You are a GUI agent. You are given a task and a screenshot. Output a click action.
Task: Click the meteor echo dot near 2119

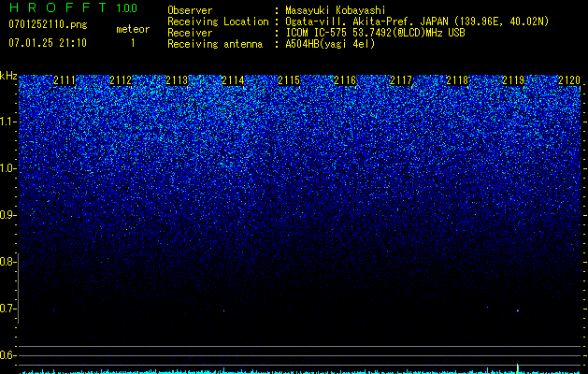click(518, 310)
